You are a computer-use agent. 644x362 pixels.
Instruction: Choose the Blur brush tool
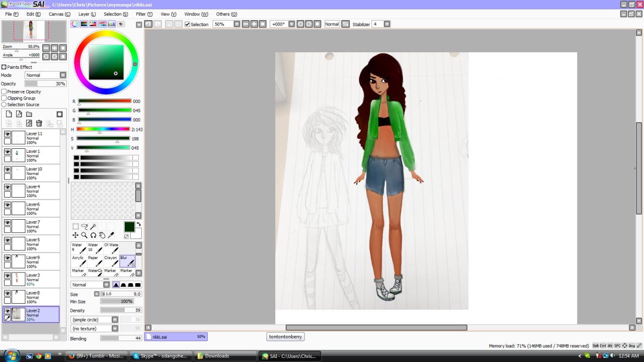point(127,261)
